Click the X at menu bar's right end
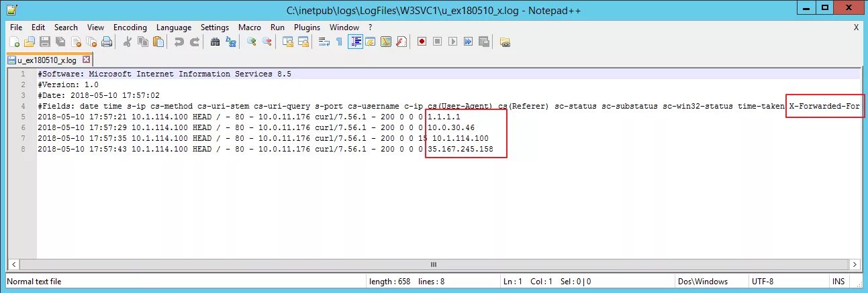 (x=856, y=27)
